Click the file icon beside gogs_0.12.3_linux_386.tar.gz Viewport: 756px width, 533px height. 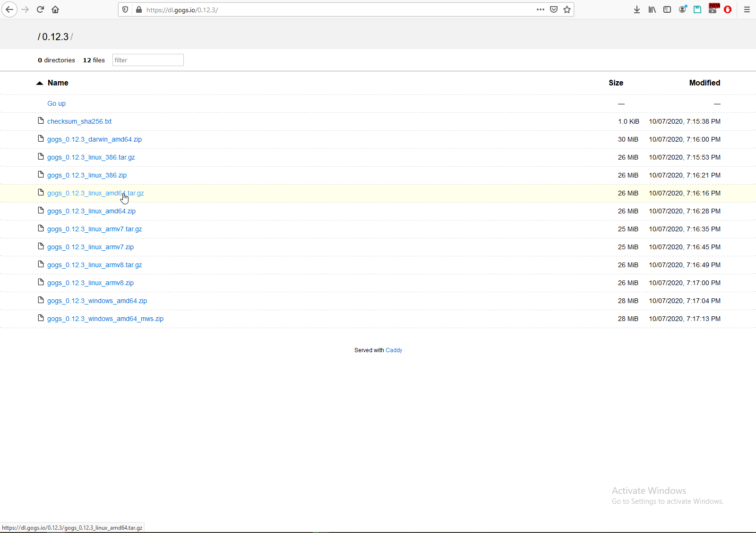(41, 157)
